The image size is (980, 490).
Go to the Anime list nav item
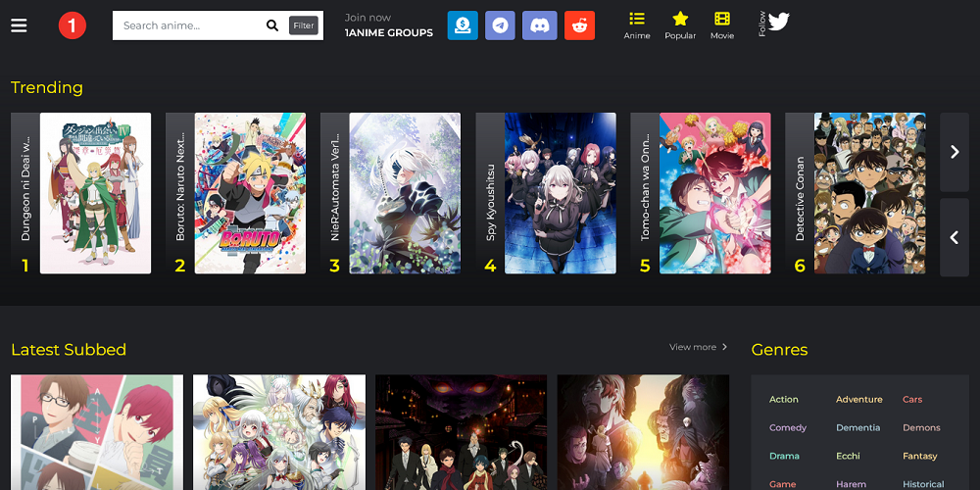tap(637, 25)
